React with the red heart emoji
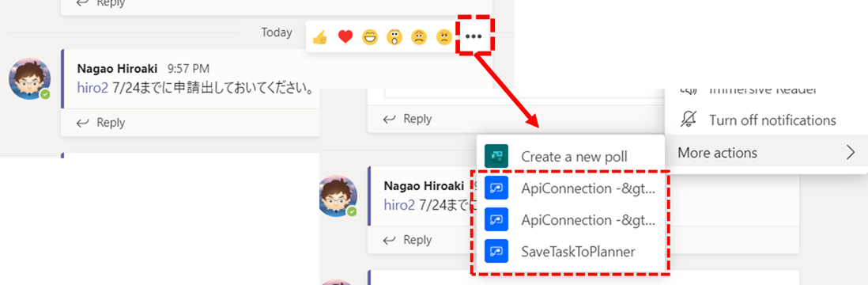Viewport: 868px width, 285px height. [x=345, y=37]
